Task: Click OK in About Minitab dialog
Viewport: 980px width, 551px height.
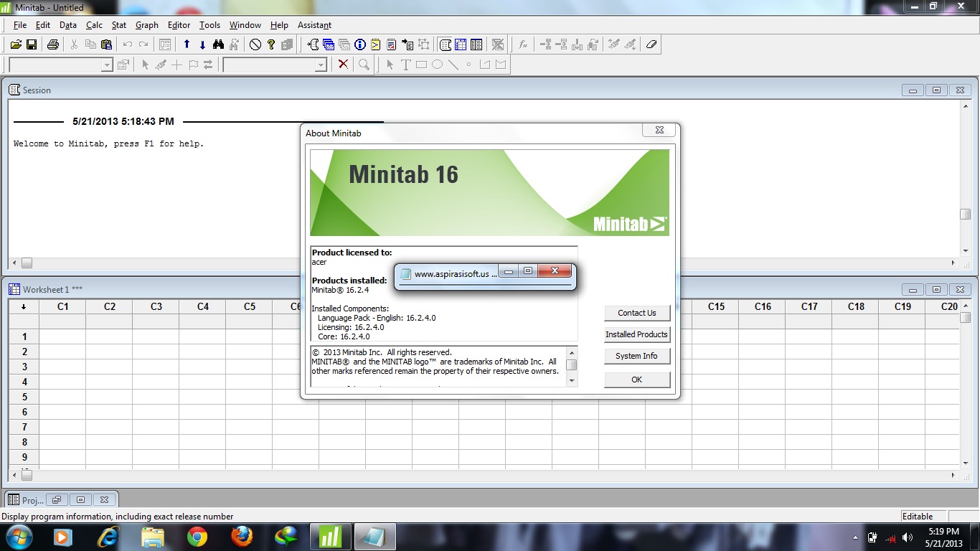Action: (637, 380)
